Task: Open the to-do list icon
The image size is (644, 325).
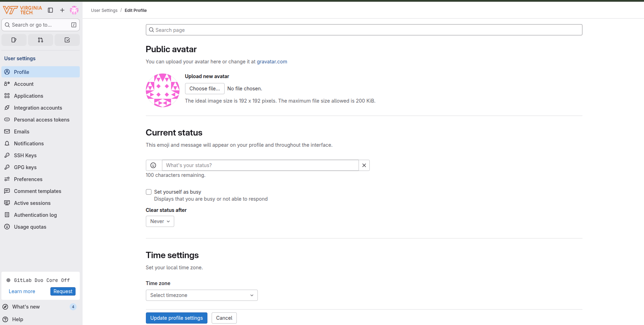Action: [x=67, y=40]
